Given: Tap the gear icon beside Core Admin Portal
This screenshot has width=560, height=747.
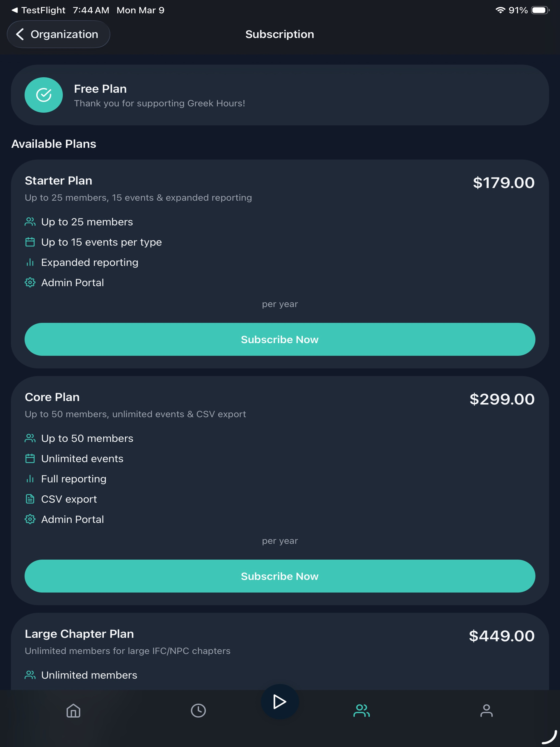Looking at the screenshot, I should [x=30, y=519].
